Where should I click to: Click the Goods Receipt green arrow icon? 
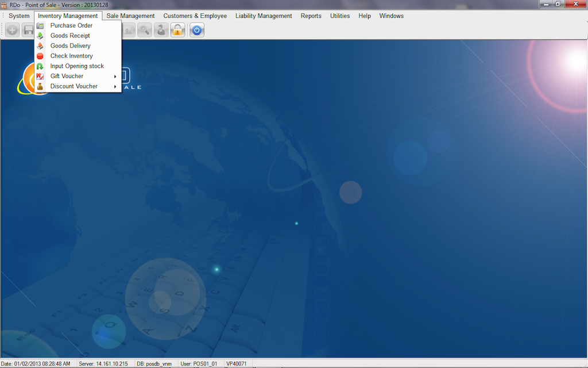coord(40,36)
